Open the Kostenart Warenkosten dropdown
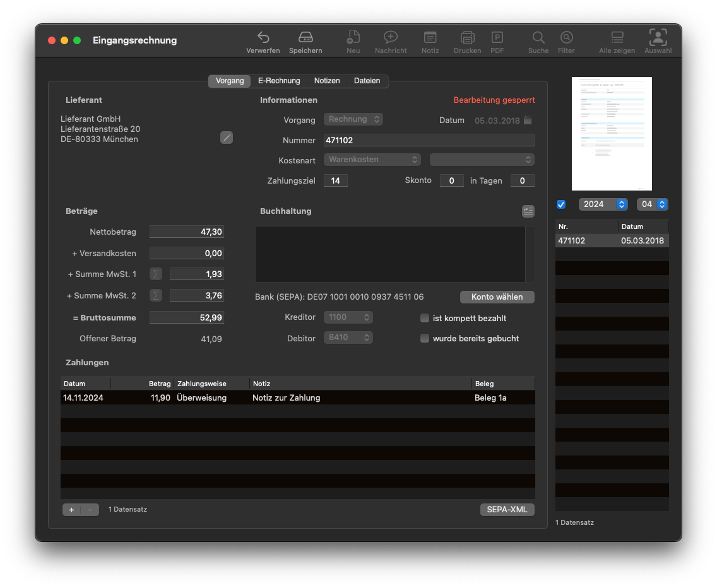This screenshot has height=588, width=717. (372, 160)
